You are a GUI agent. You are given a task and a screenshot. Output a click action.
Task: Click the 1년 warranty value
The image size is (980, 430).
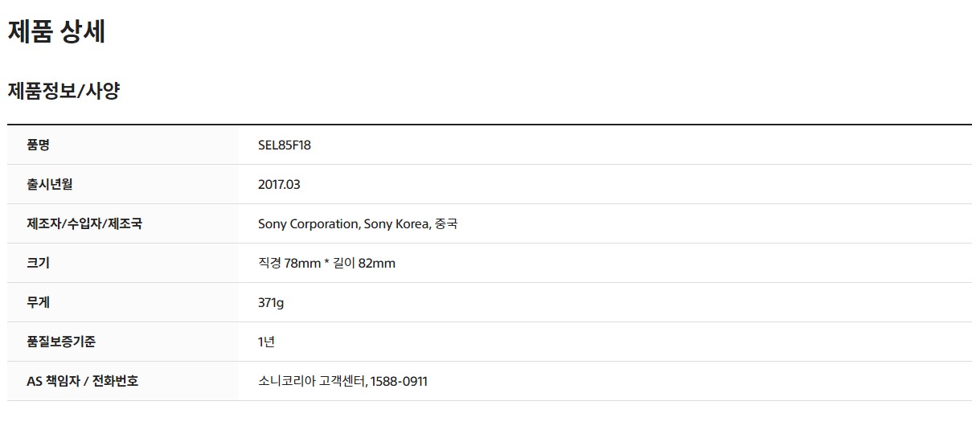coord(266,342)
